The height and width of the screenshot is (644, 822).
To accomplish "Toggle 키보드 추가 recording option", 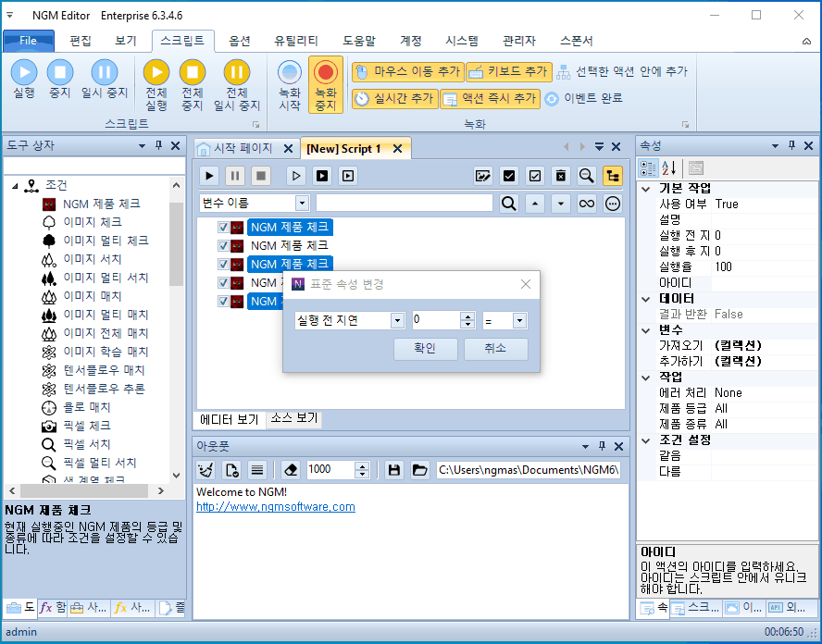I will [x=508, y=72].
